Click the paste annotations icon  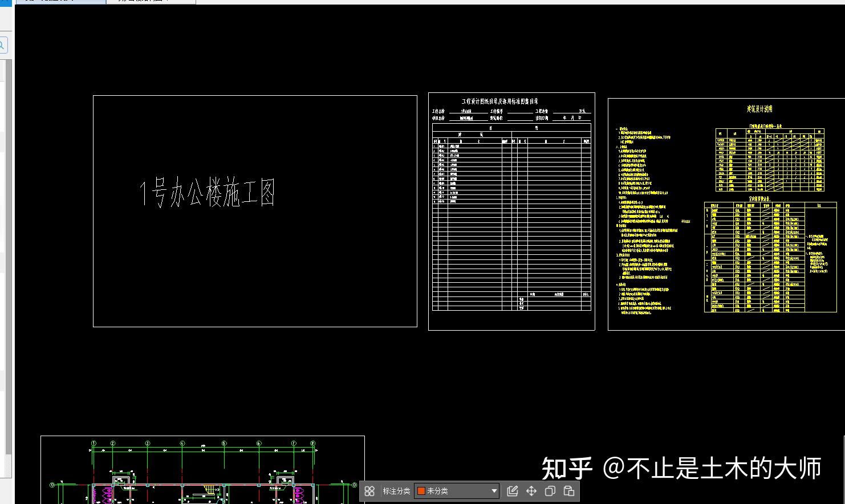tap(568, 490)
